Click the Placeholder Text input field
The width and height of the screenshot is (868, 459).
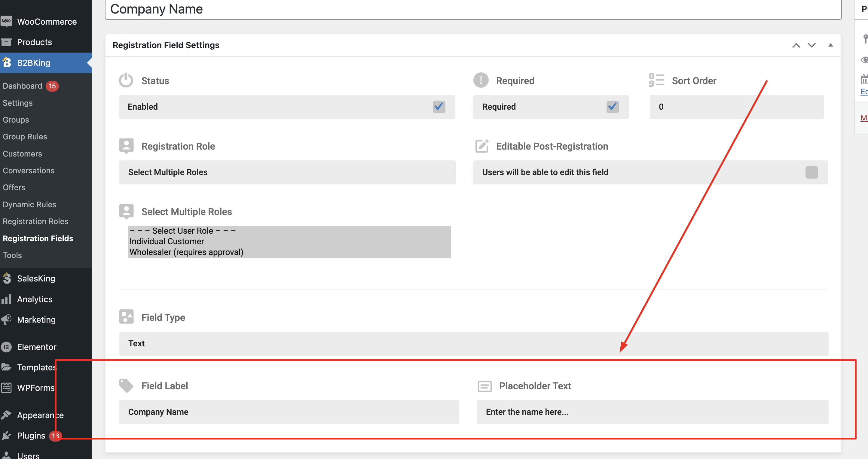(653, 412)
